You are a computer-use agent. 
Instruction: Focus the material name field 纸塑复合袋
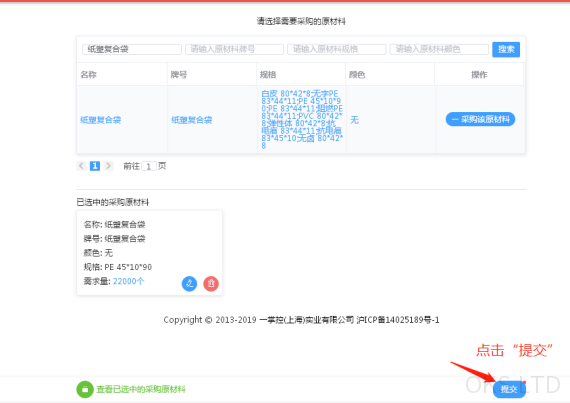point(132,49)
